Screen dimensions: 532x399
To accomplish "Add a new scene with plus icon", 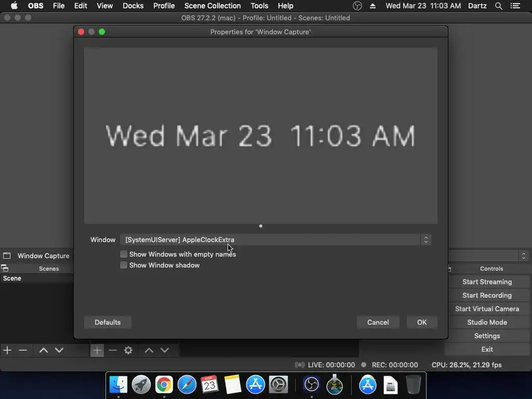I will (x=7, y=350).
